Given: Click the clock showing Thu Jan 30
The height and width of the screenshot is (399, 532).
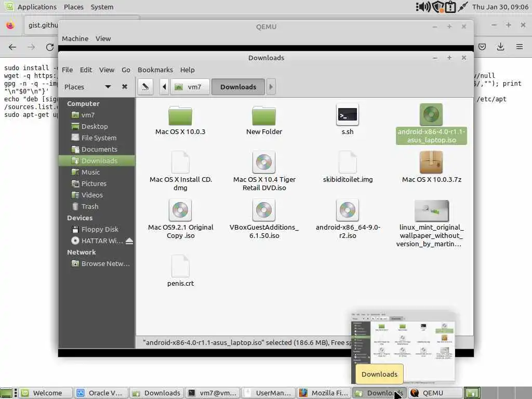Looking at the screenshot, I should click(x=500, y=7).
